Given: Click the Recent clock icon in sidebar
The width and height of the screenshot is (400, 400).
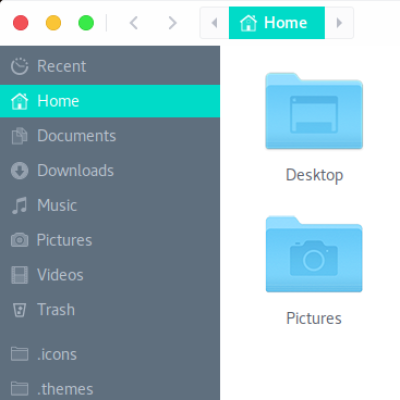Looking at the screenshot, I should point(19,66).
